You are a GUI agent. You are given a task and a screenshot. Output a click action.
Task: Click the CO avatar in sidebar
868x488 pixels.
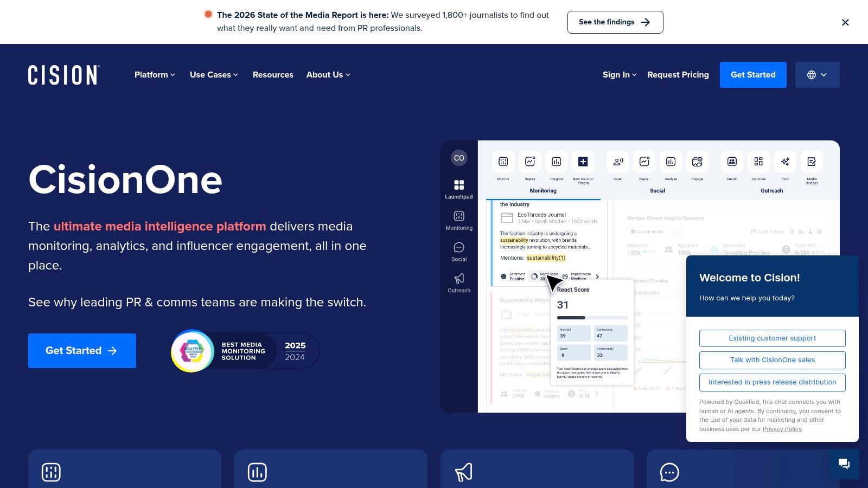point(459,158)
